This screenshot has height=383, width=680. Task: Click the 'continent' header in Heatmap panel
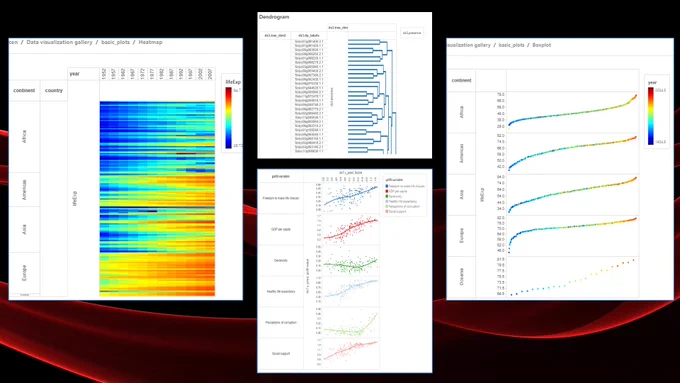click(24, 90)
